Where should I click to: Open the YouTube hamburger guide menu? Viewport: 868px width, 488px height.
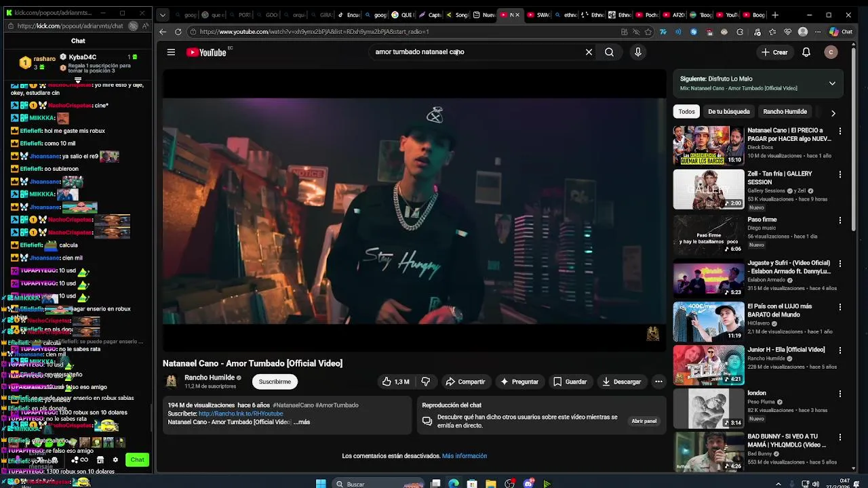171,52
